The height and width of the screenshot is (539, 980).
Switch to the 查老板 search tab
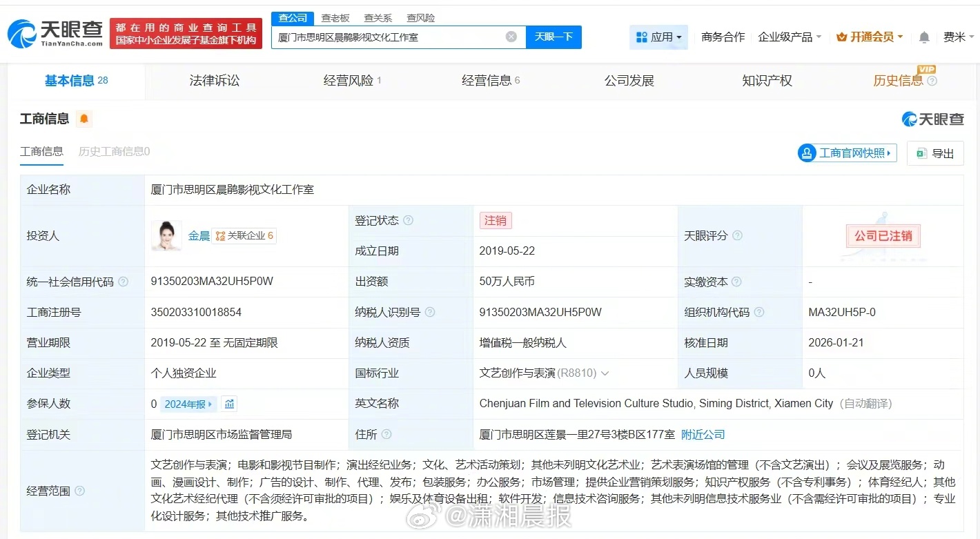[335, 17]
